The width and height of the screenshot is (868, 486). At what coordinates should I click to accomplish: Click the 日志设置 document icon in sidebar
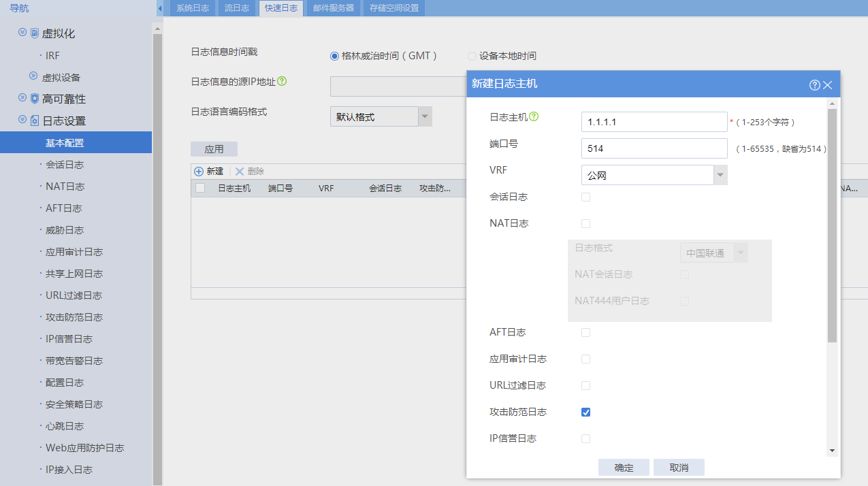click(35, 120)
